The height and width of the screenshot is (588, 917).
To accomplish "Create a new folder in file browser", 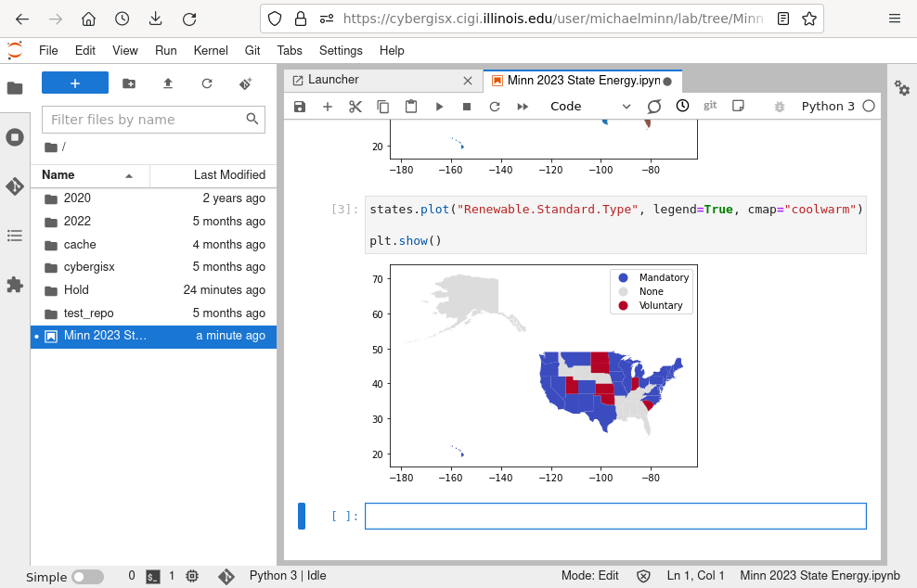I will [x=129, y=83].
